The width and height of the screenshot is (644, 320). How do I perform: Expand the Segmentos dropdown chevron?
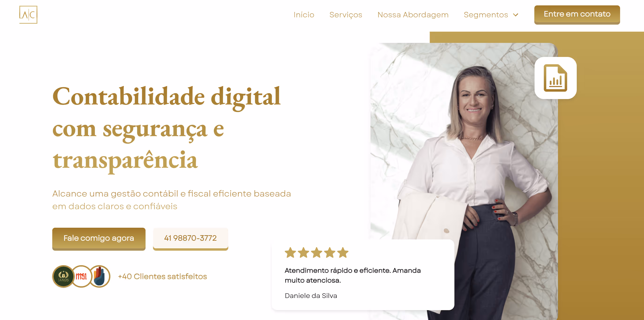(x=516, y=15)
